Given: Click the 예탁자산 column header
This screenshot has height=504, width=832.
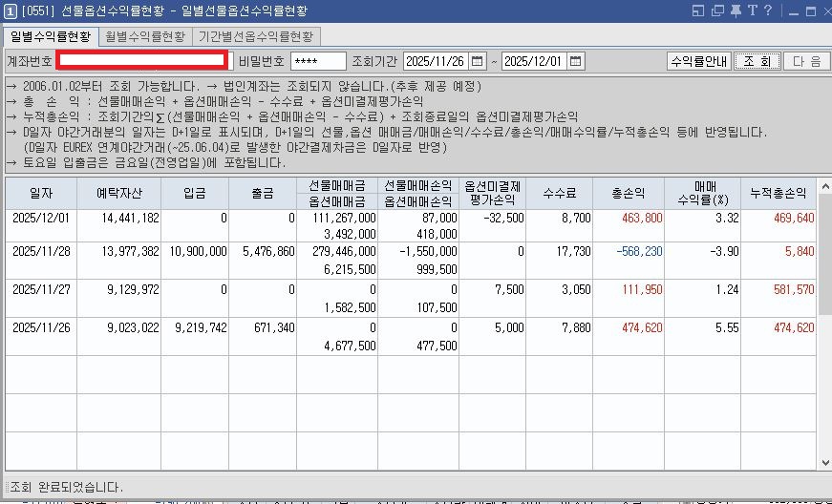Looking at the screenshot, I should point(118,194).
